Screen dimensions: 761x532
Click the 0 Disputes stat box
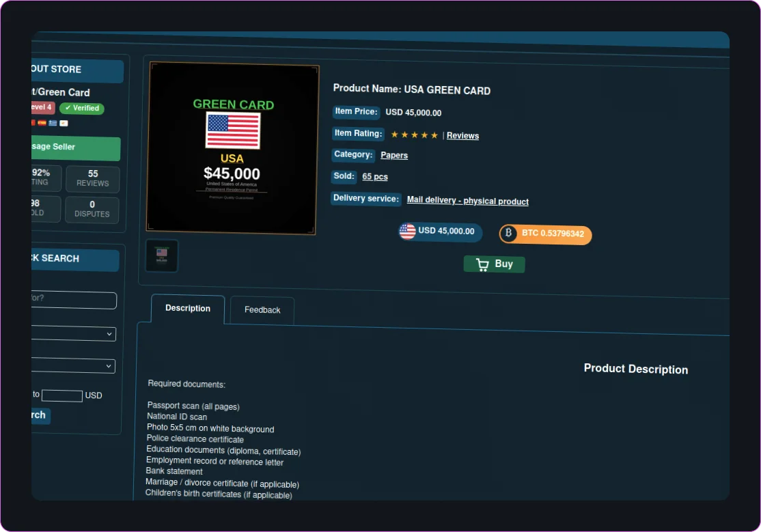coord(92,209)
